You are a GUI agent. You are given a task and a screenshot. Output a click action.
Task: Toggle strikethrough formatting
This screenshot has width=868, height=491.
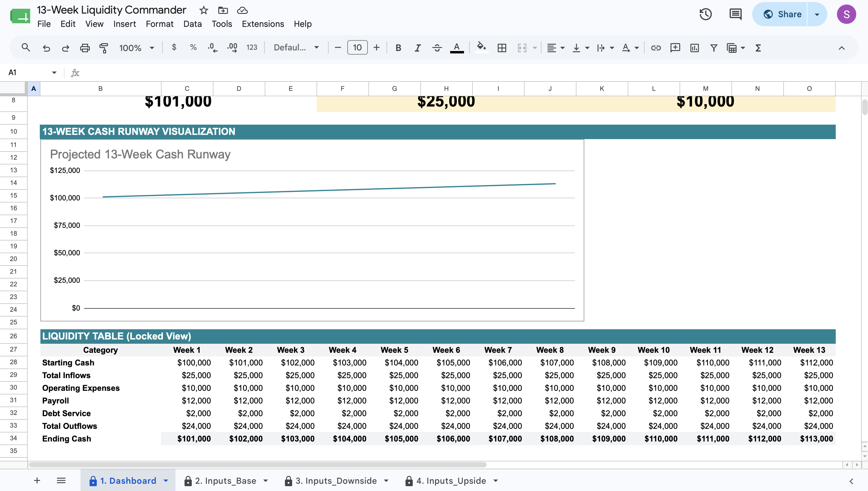[x=437, y=48]
